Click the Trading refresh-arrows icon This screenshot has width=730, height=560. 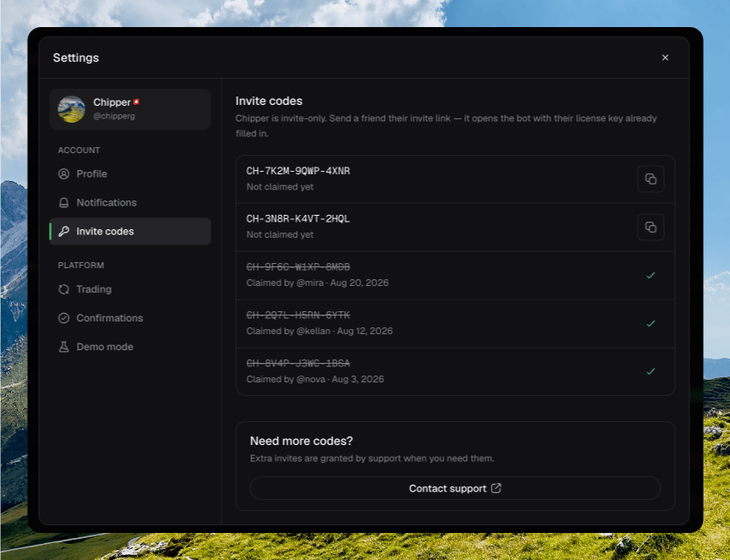pyautogui.click(x=63, y=289)
